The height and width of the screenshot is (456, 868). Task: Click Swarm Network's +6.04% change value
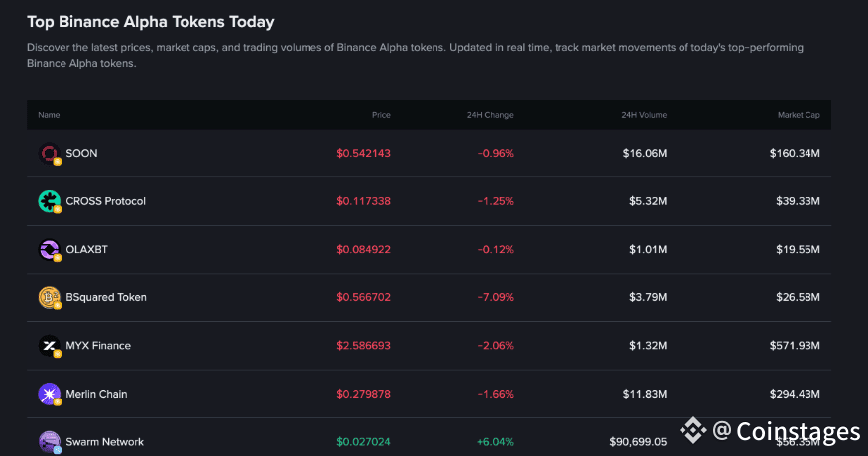pos(493,442)
